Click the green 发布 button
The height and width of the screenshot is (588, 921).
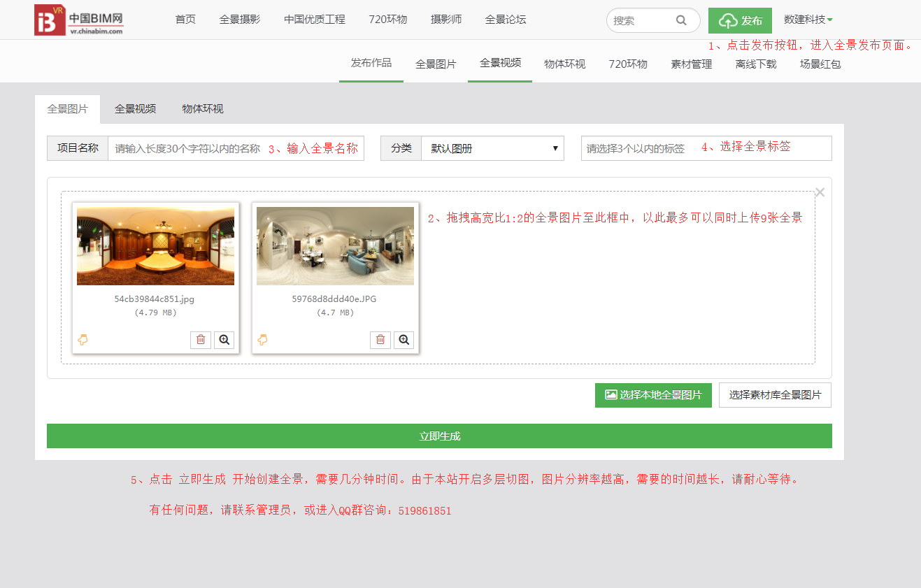740,20
